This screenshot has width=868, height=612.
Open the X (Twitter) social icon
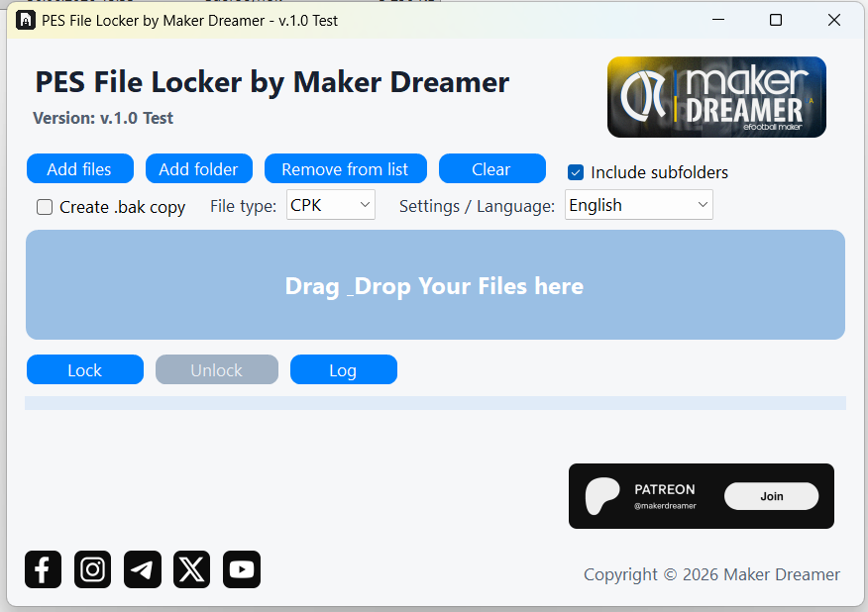191,569
